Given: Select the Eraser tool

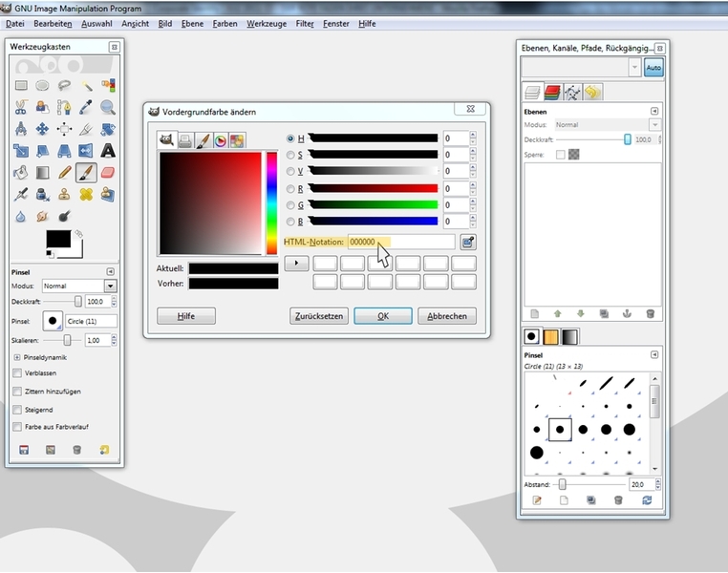Looking at the screenshot, I should pyautogui.click(x=108, y=173).
